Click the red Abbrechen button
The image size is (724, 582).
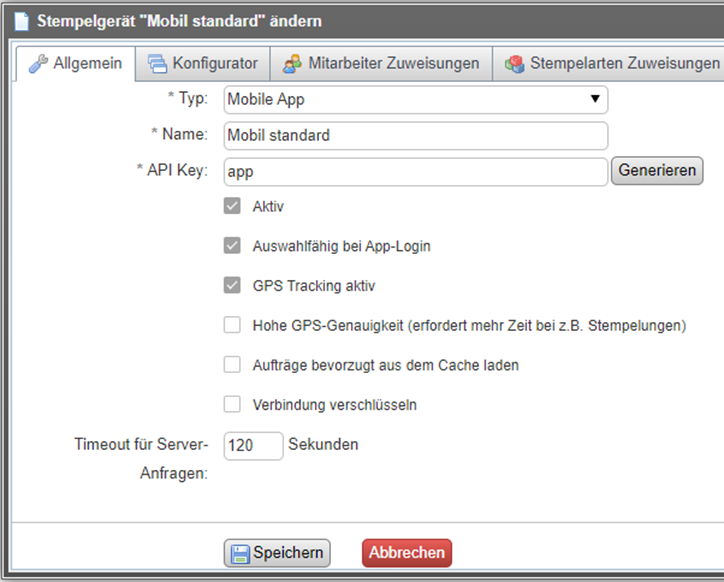[407, 553]
